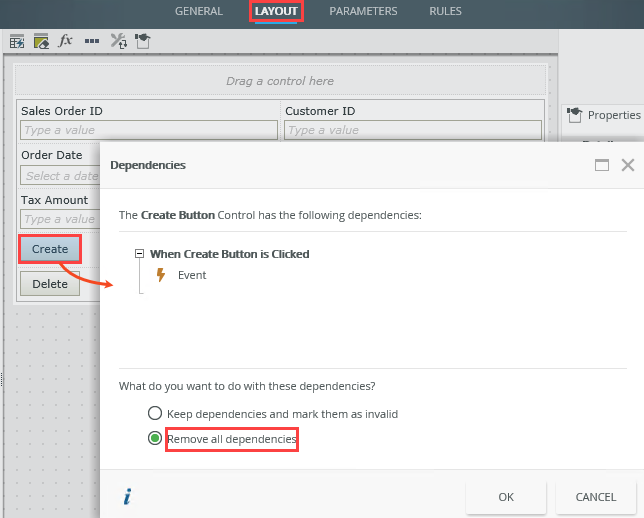Choose 'Remove all dependencies' option
This screenshot has width=644, height=518.
(x=155, y=438)
